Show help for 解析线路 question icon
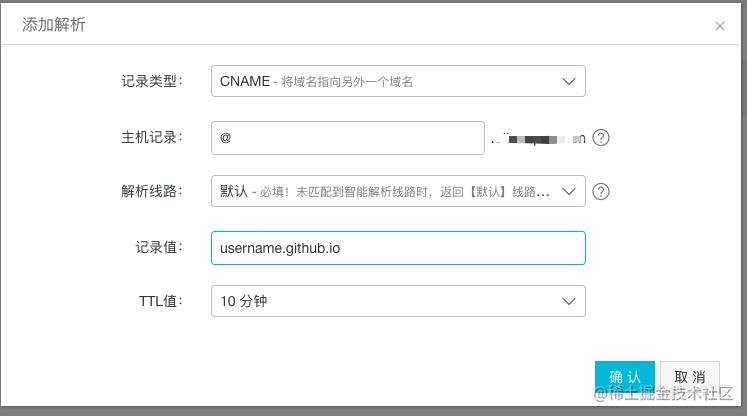 click(x=601, y=192)
